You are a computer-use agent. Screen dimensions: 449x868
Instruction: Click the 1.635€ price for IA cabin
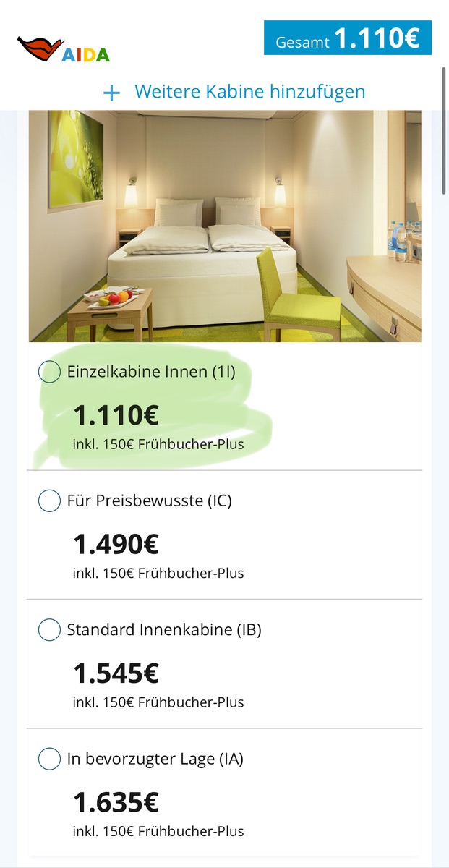tap(116, 802)
